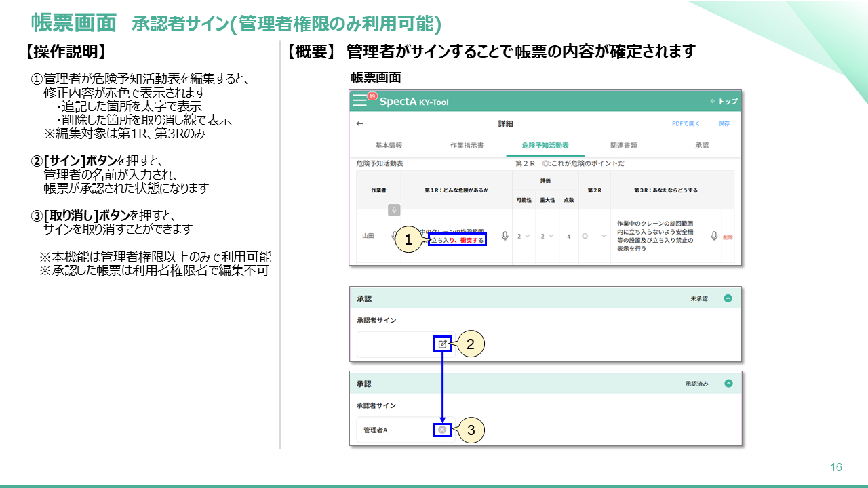Screen dimensions: 868x488
Task: Switch to the 基本情報 tab
Action: pyautogui.click(x=389, y=146)
